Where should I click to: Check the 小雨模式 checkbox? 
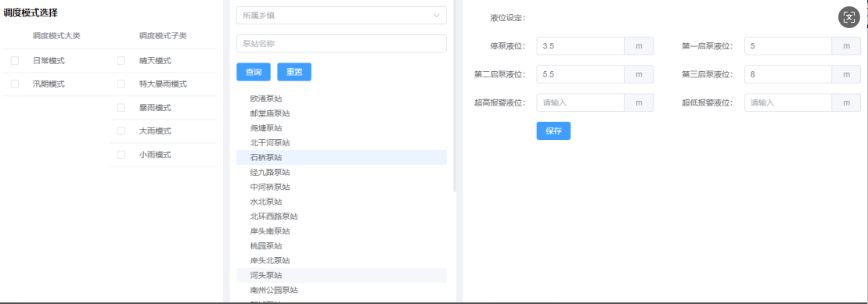(121, 155)
